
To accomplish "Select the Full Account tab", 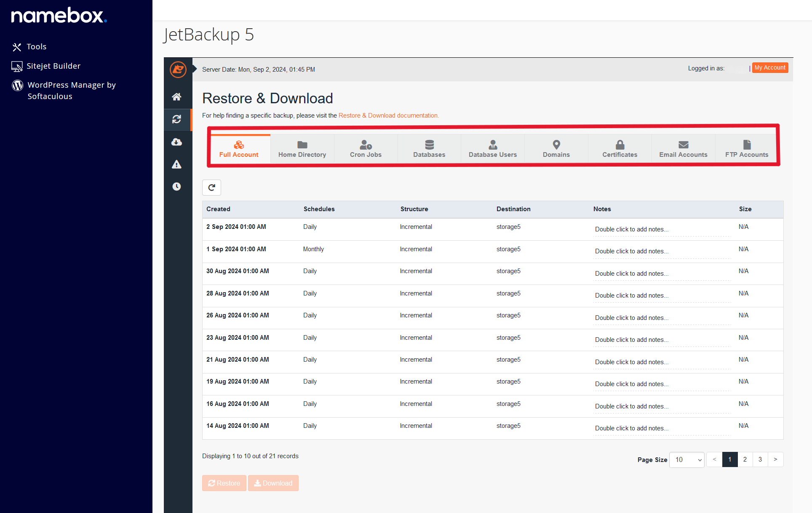I will click(239, 149).
